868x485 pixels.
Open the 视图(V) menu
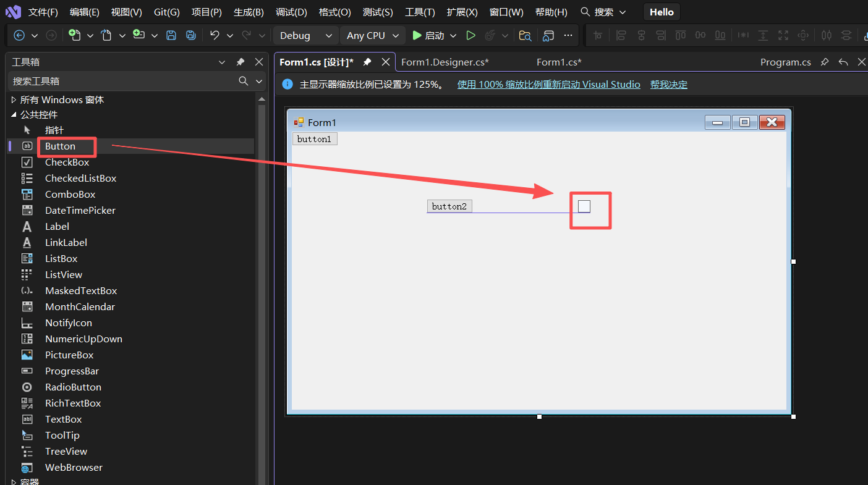click(127, 12)
